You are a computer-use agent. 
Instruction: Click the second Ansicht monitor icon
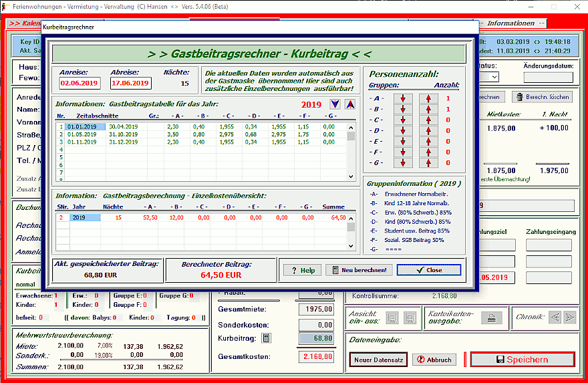coord(410,317)
